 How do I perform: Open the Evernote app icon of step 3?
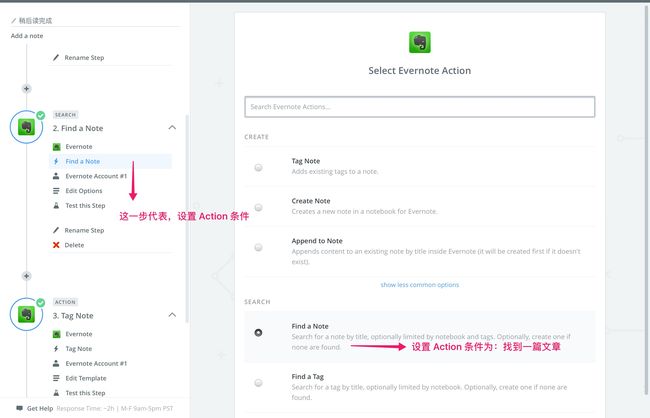[x=26, y=314]
